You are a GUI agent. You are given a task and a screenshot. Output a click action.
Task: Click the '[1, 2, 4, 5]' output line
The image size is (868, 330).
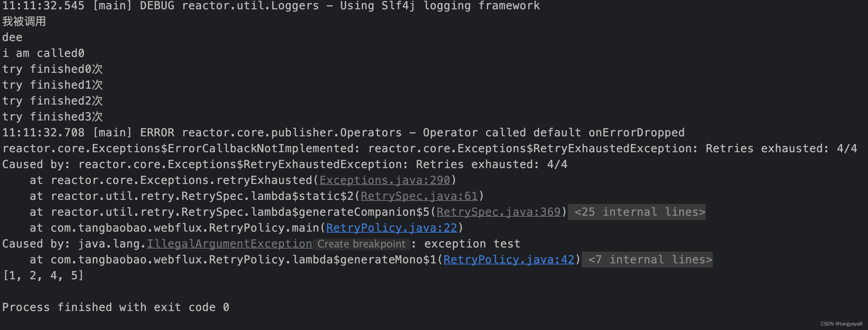[x=43, y=275]
